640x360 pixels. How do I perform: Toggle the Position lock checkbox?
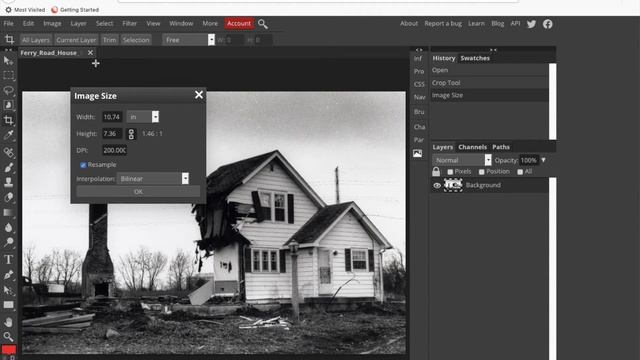pyautogui.click(x=482, y=172)
